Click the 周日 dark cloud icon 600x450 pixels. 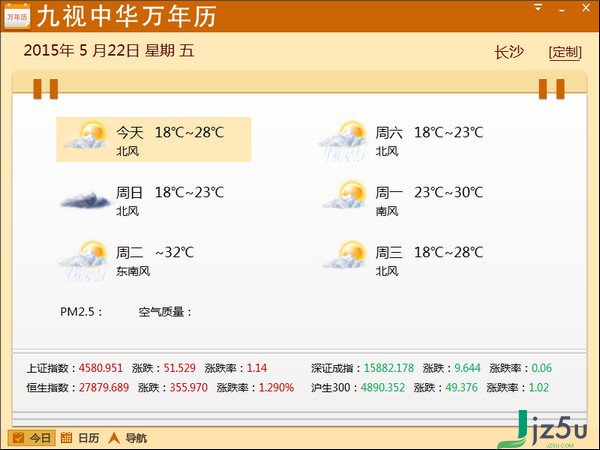point(86,200)
